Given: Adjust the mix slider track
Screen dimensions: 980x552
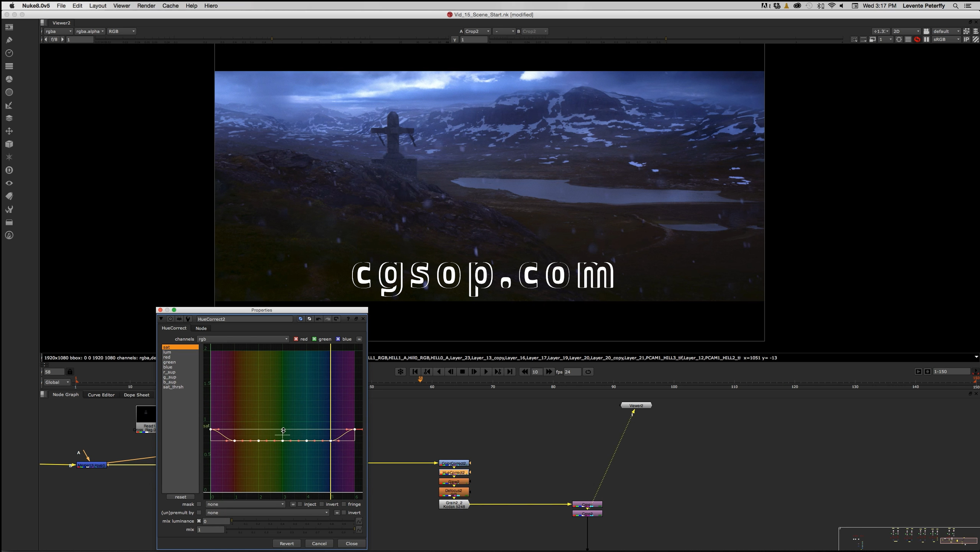Looking at the screenshot, I should 290,529.
